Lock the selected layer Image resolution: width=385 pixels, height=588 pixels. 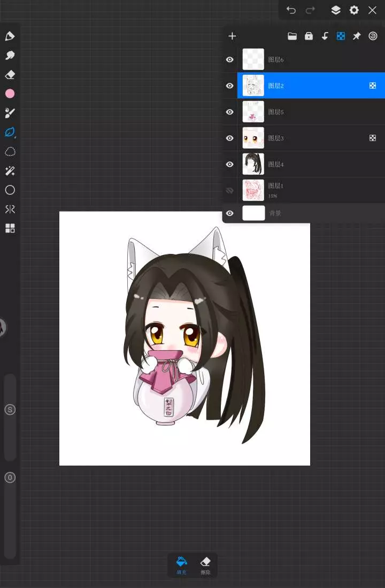309,36
